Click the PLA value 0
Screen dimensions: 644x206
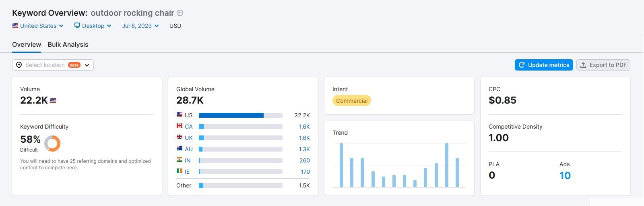(492, 175)
